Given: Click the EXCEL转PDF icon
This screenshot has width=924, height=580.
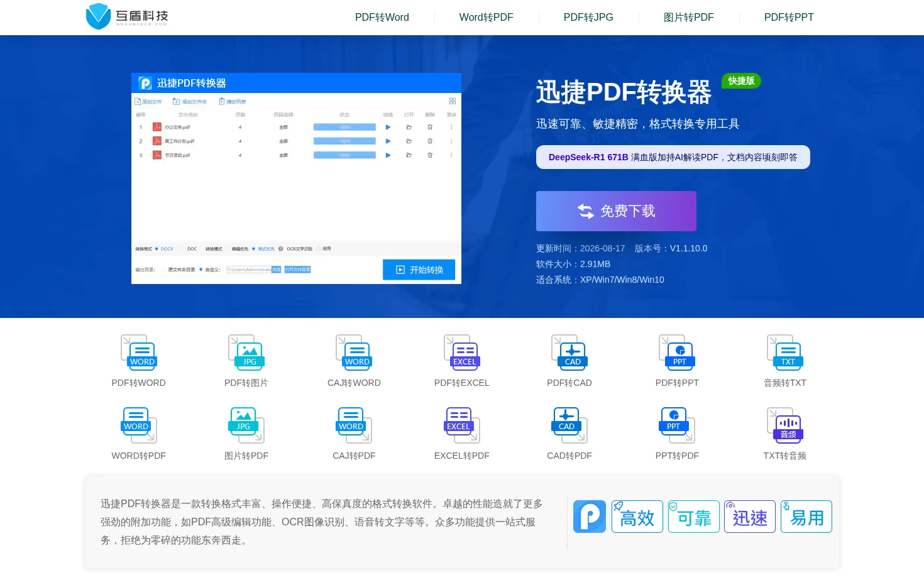Looking at the screenshot, I should (x=462, y=425).
